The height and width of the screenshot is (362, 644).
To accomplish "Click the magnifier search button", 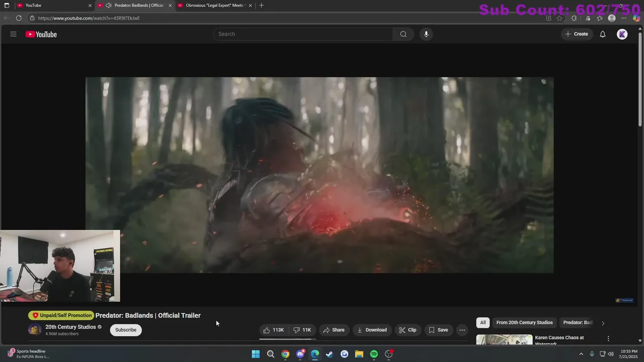I will 404,34.
